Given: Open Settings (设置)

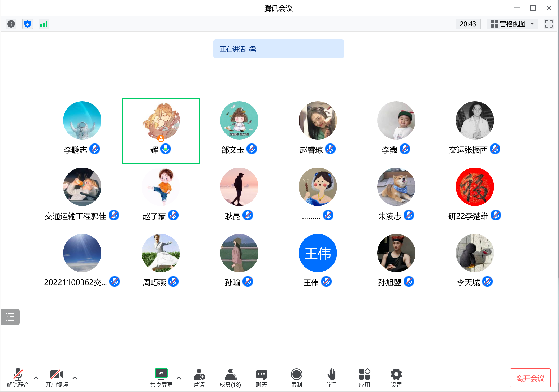Looking at the screenshot, I should 396,377.
